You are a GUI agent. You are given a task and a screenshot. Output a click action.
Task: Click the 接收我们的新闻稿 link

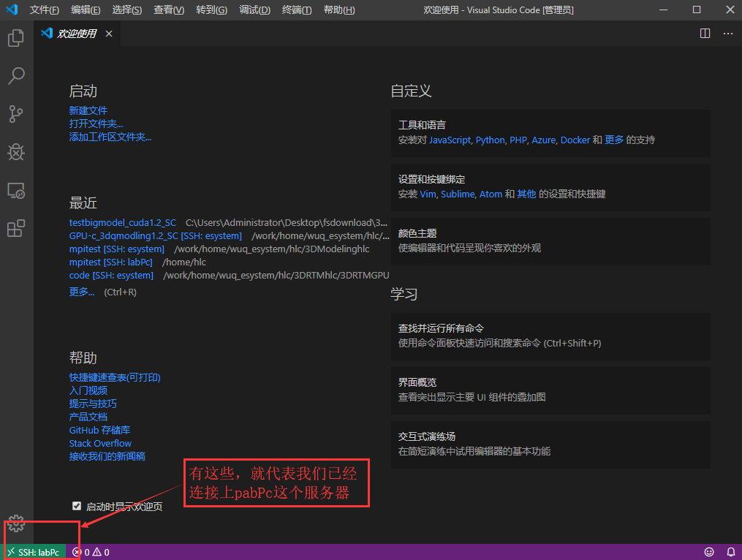107,457
